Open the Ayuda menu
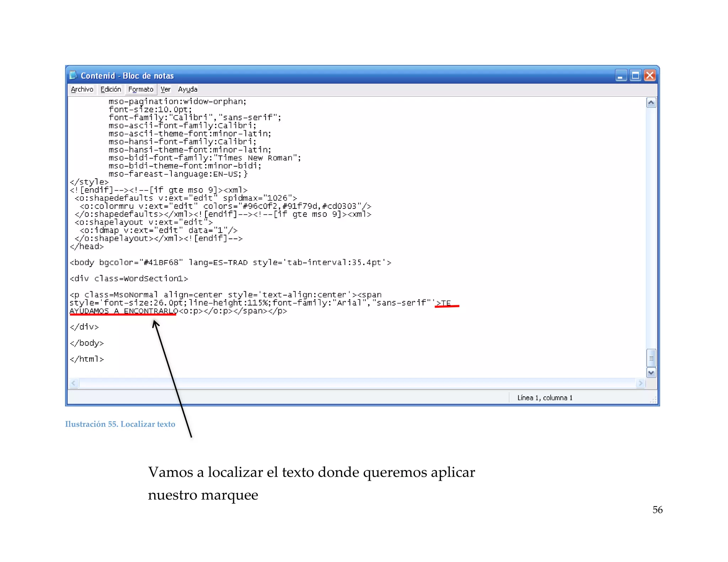This screenshot has height=562, width=728. [187, 89]
